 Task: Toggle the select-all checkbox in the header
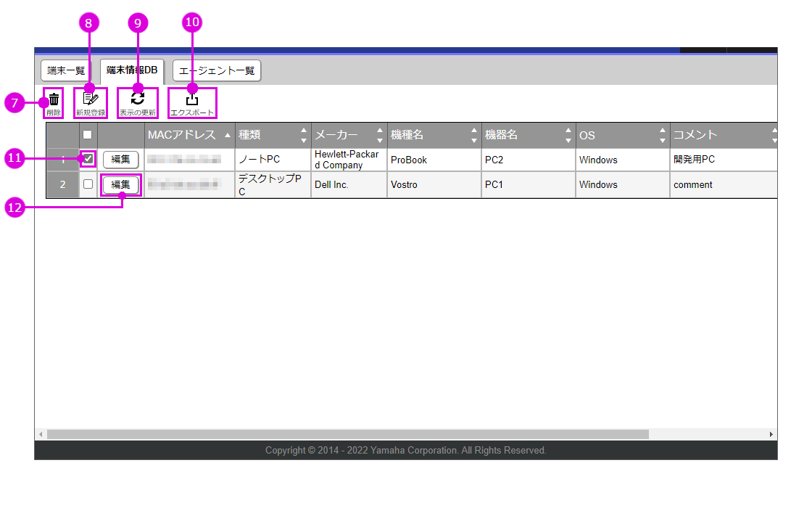tap(87, 134)
